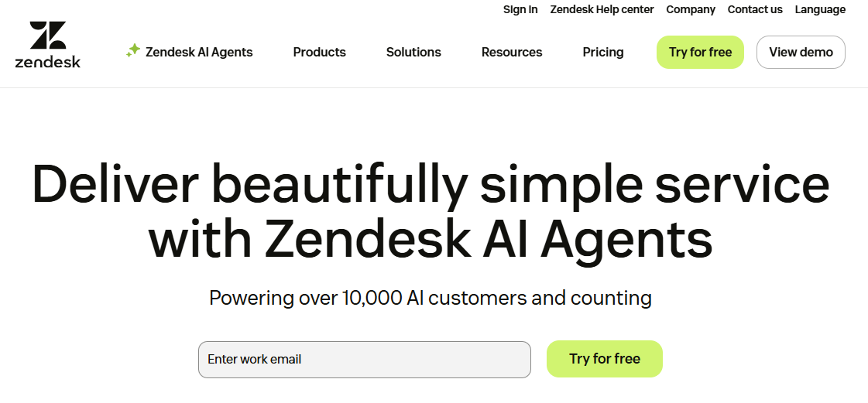Focus the Enter work email field
Screen dimensions: 868x403
coord(364,360)
